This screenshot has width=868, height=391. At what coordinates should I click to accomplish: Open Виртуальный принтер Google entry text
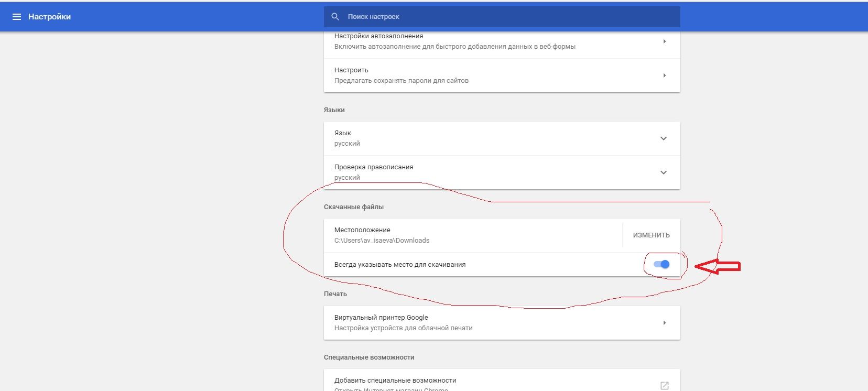[x=381, y=318]
